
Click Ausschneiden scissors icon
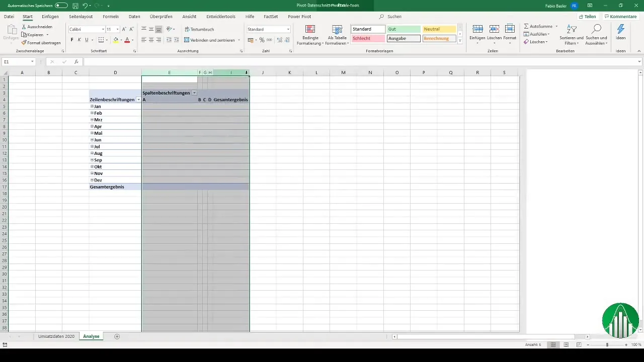pos(24,27)
